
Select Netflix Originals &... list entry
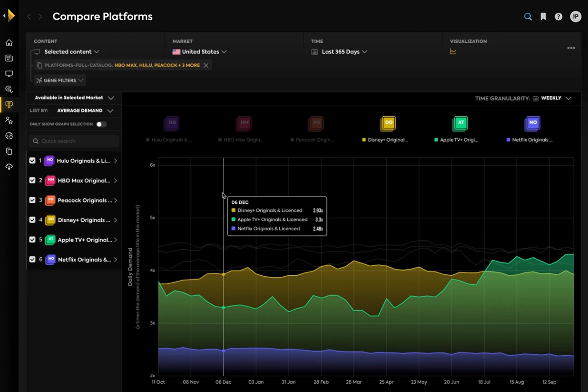(x=84, y=259)
